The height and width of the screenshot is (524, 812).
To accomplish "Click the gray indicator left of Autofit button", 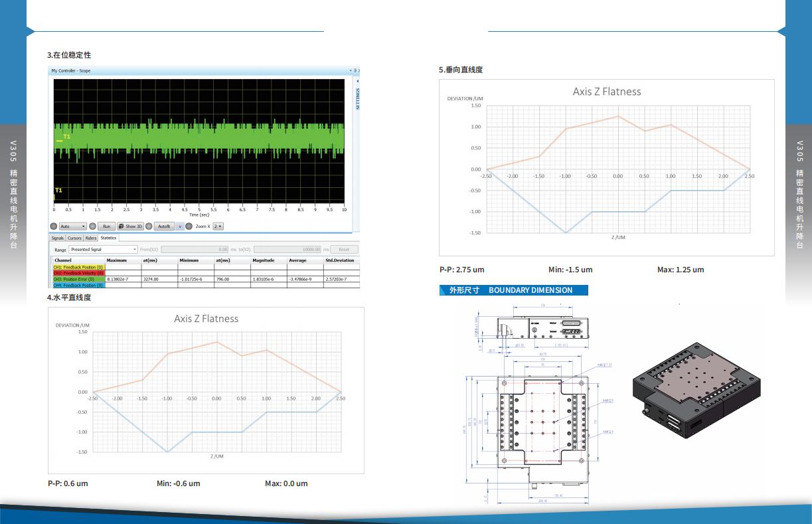I will pos(149,226).
